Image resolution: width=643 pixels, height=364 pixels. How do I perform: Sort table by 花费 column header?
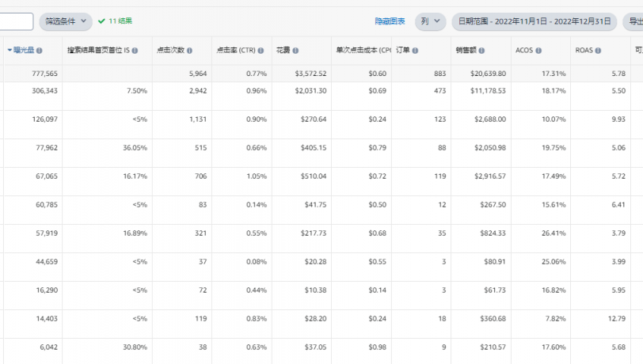283,50
